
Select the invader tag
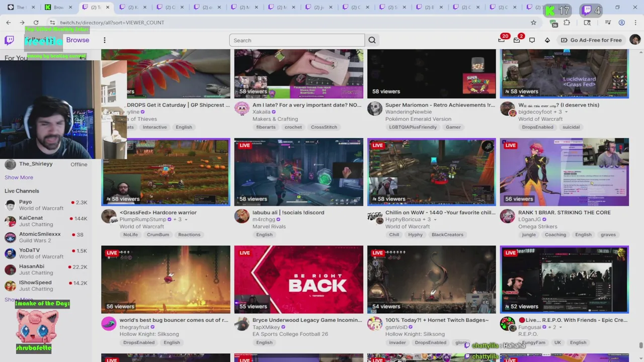click(397, 342)
